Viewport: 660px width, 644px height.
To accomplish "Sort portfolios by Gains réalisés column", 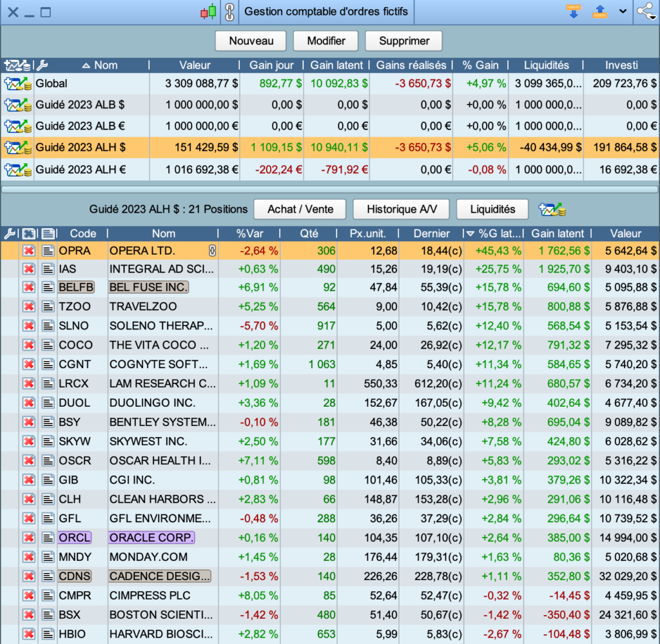I will click(x=411, y=65).
